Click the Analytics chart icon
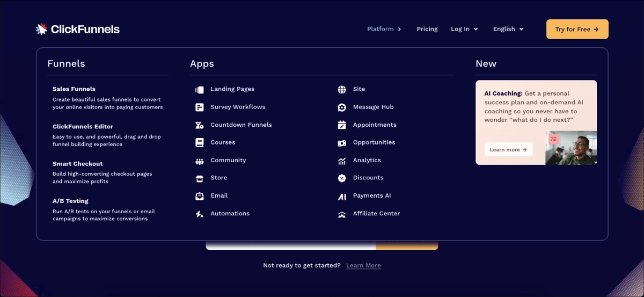The image size is (644, 297). (342, 161)
